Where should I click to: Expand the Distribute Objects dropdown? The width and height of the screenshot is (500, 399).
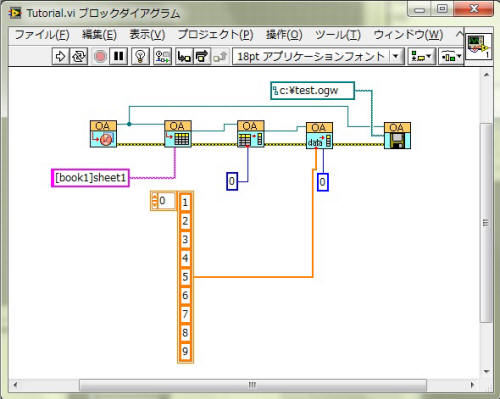tap(451, 56)
